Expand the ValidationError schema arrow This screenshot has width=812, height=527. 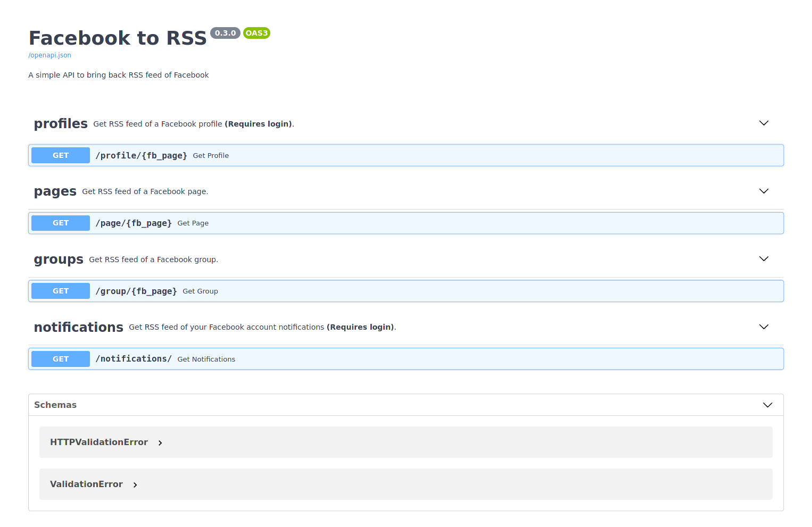coord(135,485)
